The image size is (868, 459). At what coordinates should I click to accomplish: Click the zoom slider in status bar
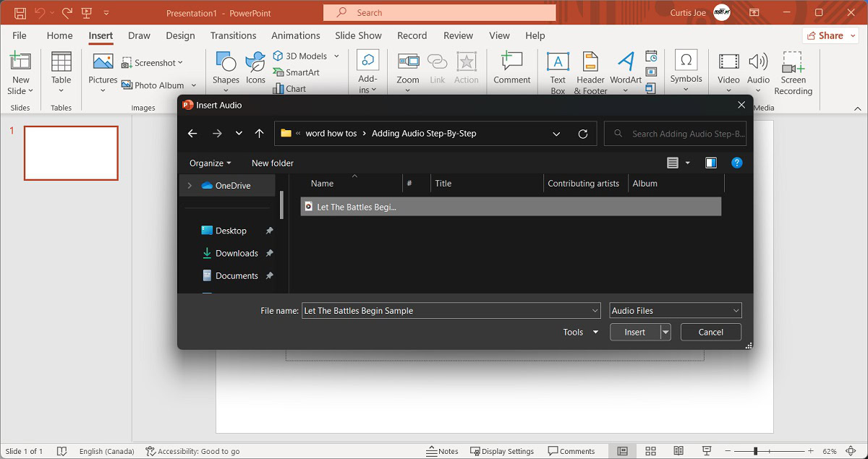pyautogui.click(x=756, y=451)
